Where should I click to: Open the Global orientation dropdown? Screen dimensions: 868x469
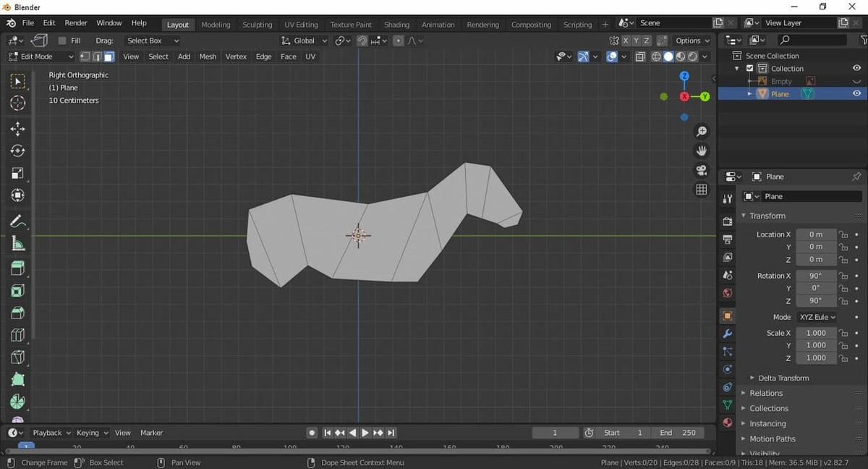(x=305, y=41)
